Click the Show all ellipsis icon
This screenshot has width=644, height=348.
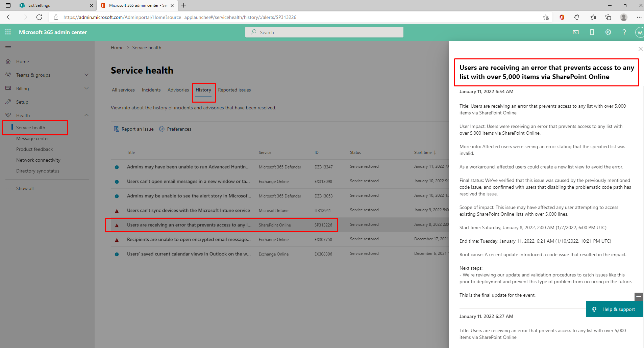8,188
